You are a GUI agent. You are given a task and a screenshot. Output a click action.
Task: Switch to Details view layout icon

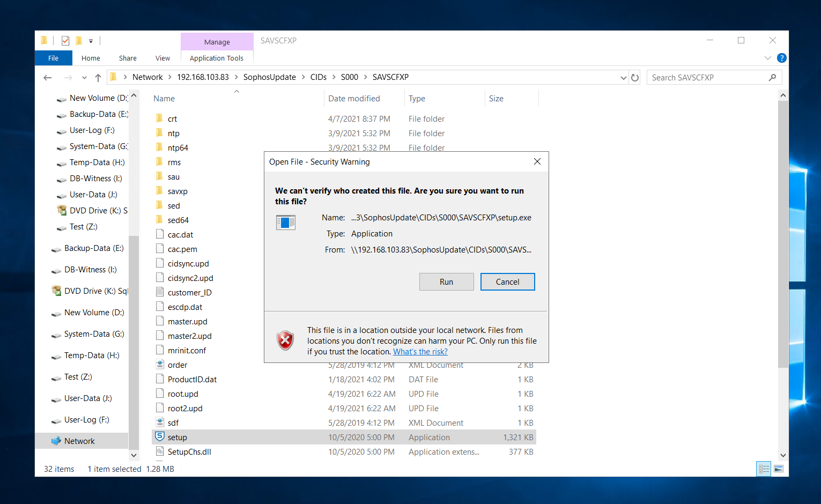click(x=764, y=469)
